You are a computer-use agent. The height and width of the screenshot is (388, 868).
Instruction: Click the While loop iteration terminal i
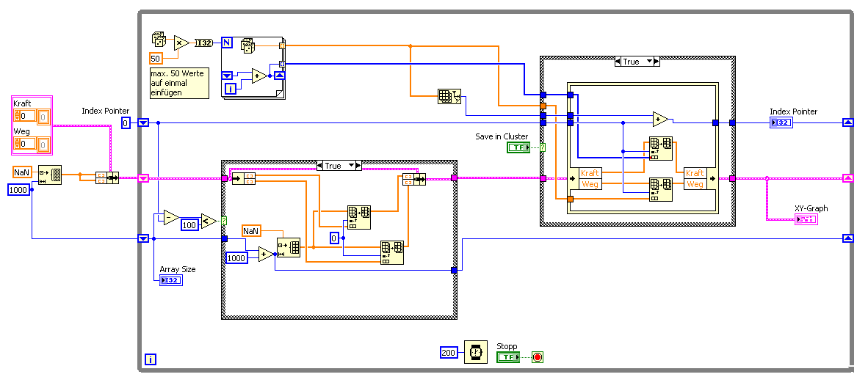(x=150, y=360)
